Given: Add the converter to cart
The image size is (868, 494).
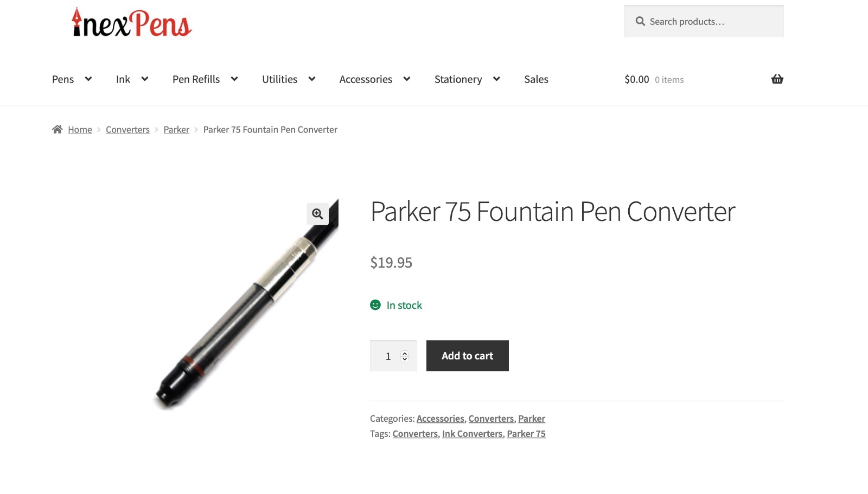Looking at the screenshot, I should tap(468, 356).
